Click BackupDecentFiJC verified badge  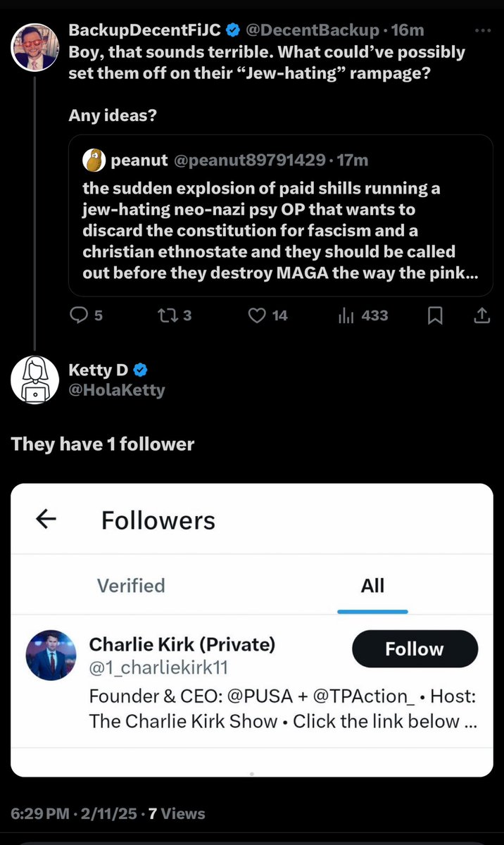click(233, 30)
